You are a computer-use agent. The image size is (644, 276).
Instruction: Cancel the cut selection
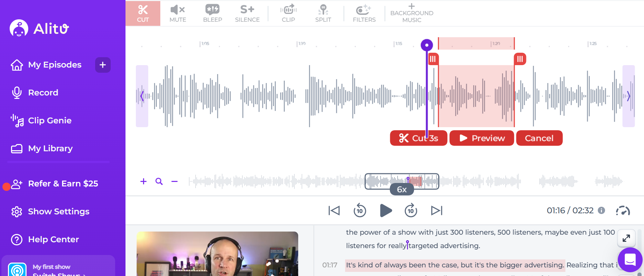(539, 138)
